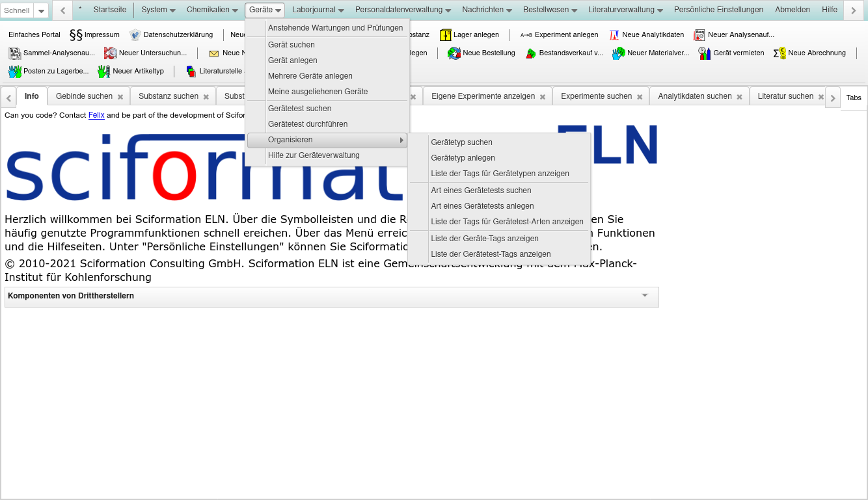Open Neue Bestellung toolbar icon
Screen dimensions: 868x500
(454, 53)
